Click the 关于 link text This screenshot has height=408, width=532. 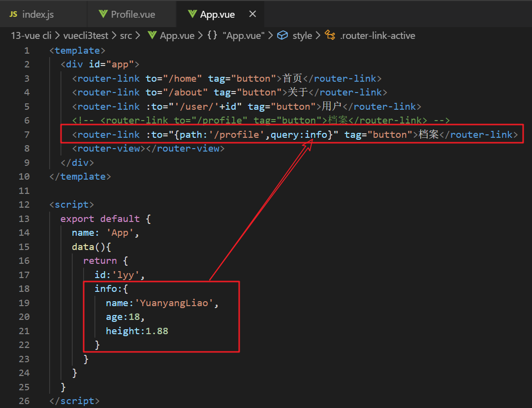click(298, 93)
